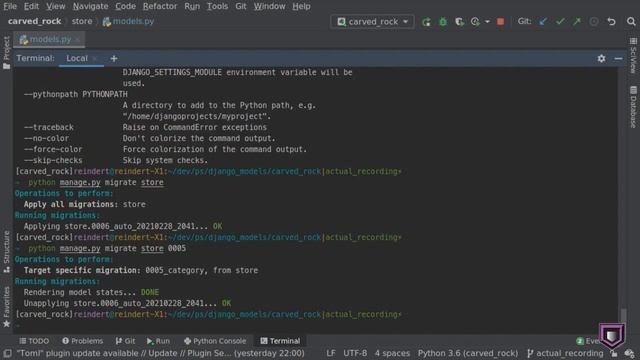640x360 pixels.
Task: Open the Run menu
Action: pyautogui.click(x=192, y=6)
